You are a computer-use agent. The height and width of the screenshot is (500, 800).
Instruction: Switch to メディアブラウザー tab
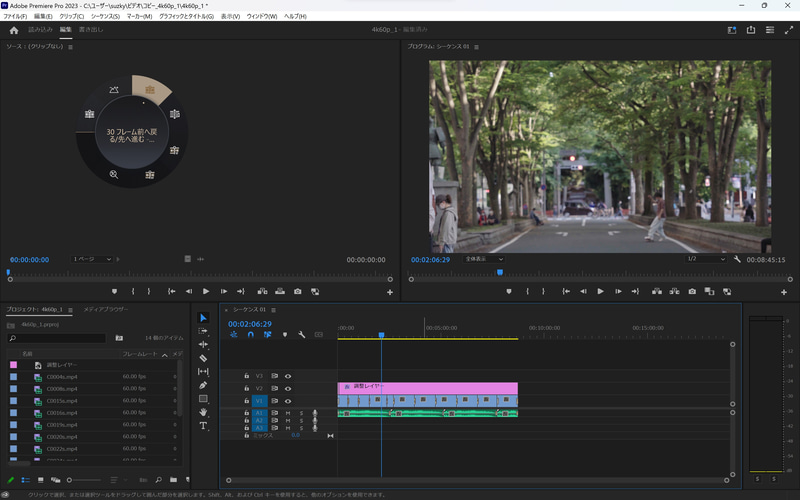(105, 309)
